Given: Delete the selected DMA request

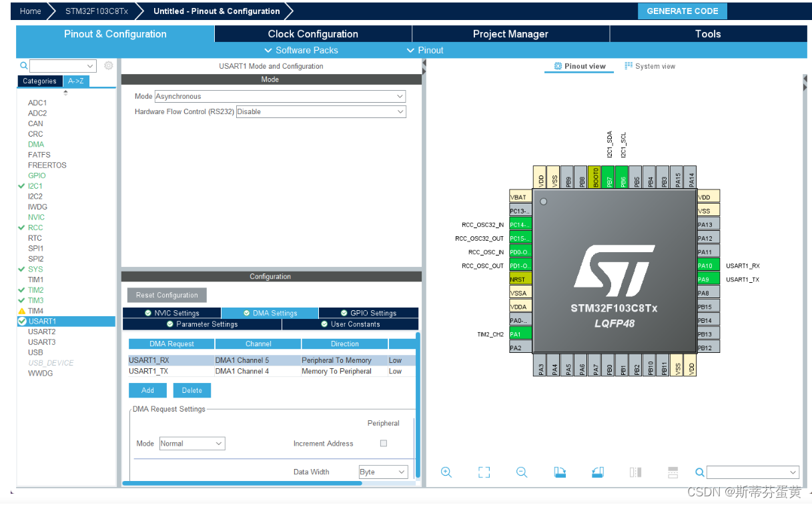Looking at the screenshot, I should [x=192, y=390].
